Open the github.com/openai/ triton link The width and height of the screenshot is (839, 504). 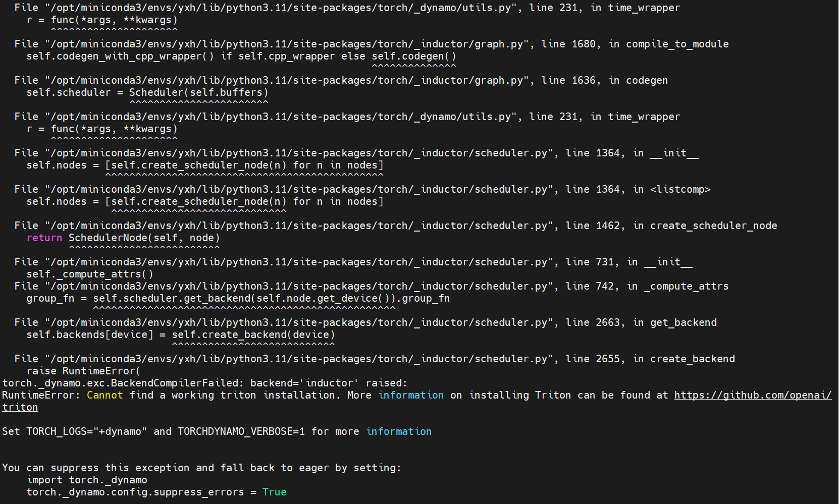(x=753, y=395)
